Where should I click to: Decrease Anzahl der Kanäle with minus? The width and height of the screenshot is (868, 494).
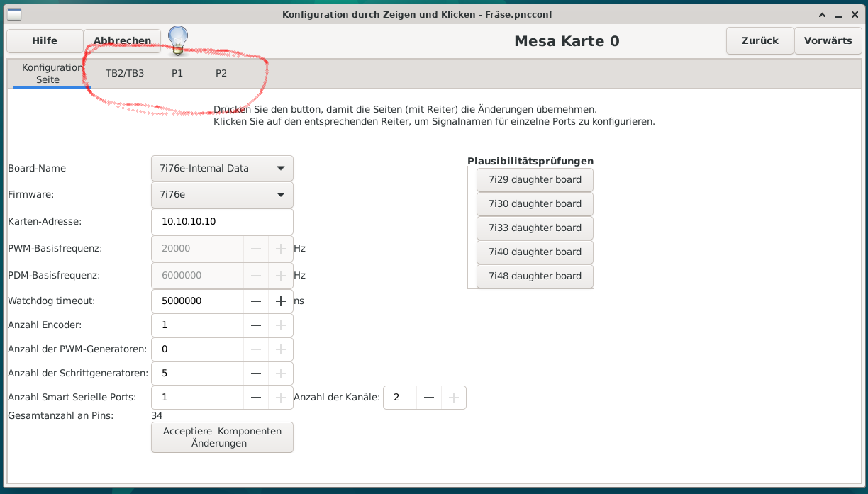[429, 398]
